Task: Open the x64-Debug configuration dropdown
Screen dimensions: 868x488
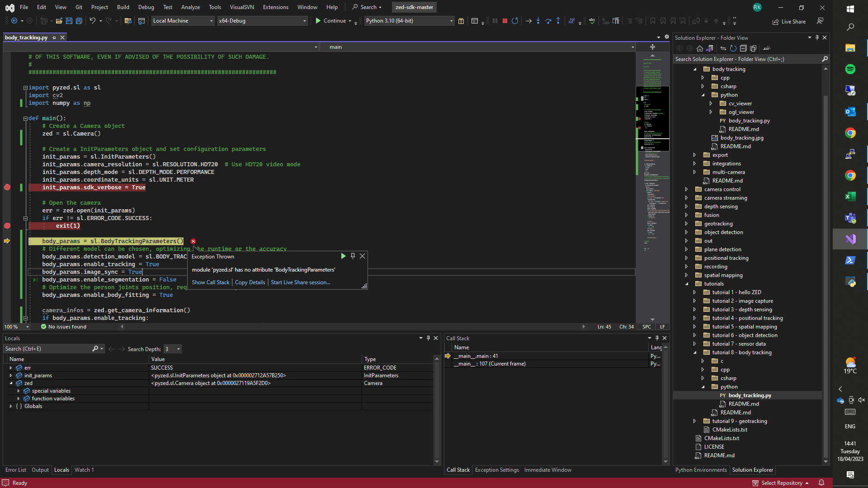Action: (x=304, y=21)
